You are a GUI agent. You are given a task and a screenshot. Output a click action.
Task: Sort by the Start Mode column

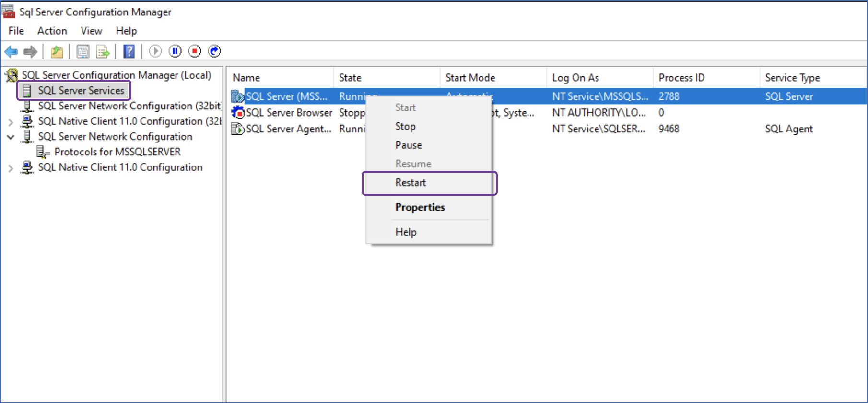coord(493,78)
